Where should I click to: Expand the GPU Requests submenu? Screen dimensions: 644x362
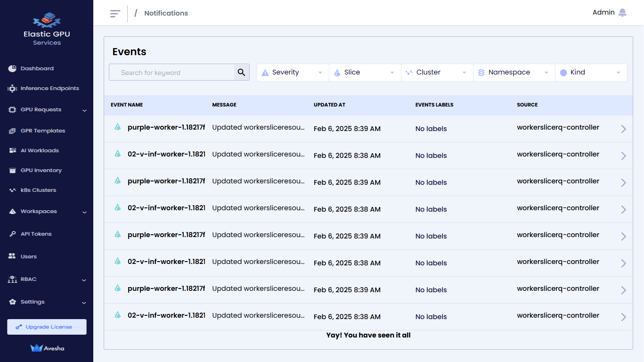(x=84, y=110)
